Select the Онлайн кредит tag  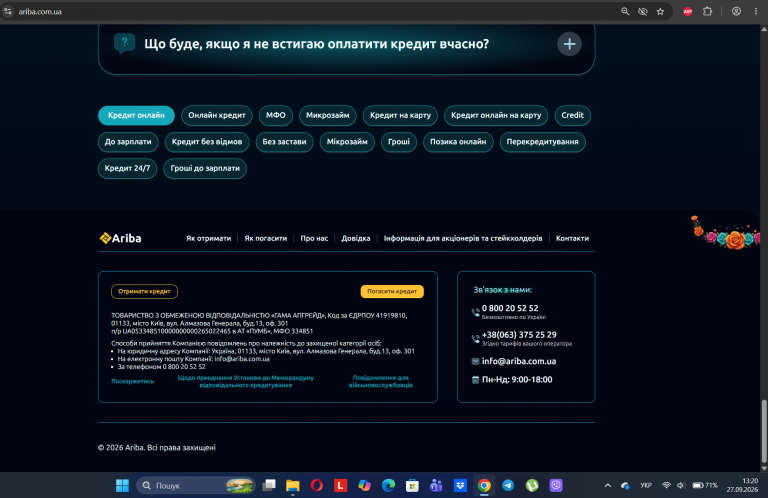pos(217,116)
